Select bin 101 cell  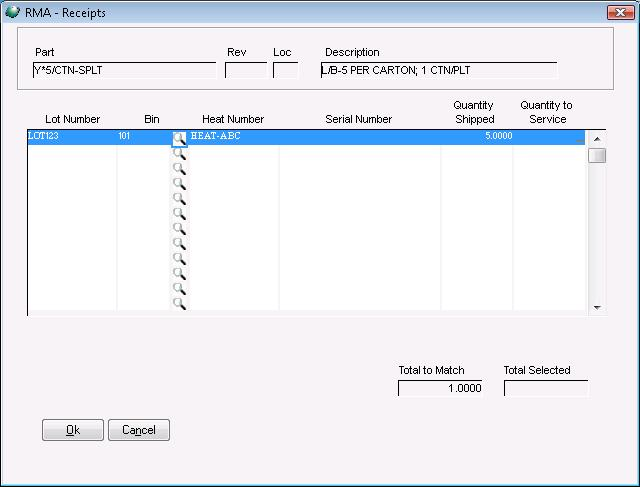tap(144, 136)
